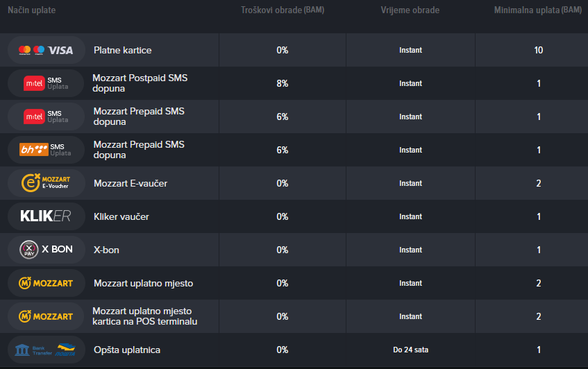
Task: Click the m:tel logo for Prepaid SMS
Action: tap(46, 117)
